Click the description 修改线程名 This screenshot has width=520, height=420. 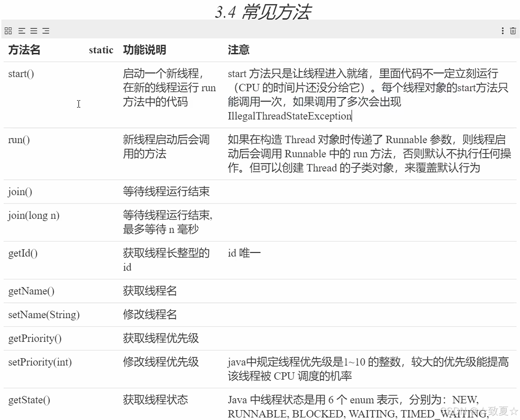pos(150,314)
